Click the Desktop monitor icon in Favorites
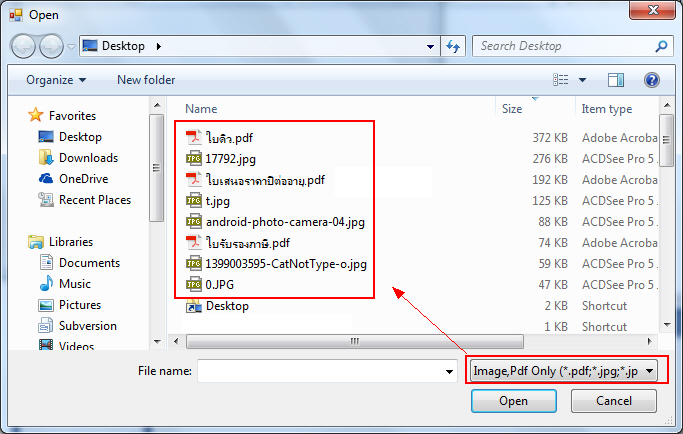The height and width of the screenshot is (434, 683). (46, 136)
